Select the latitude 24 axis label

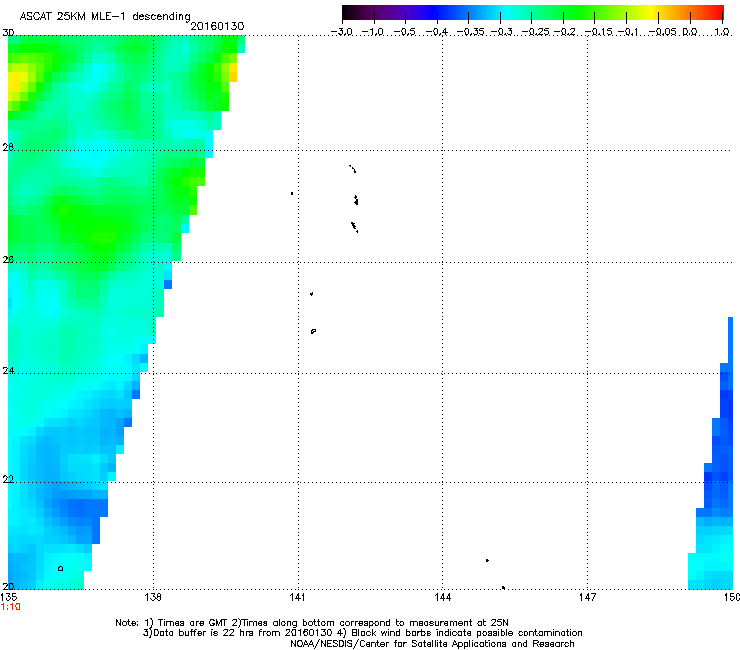pos(8,371)
